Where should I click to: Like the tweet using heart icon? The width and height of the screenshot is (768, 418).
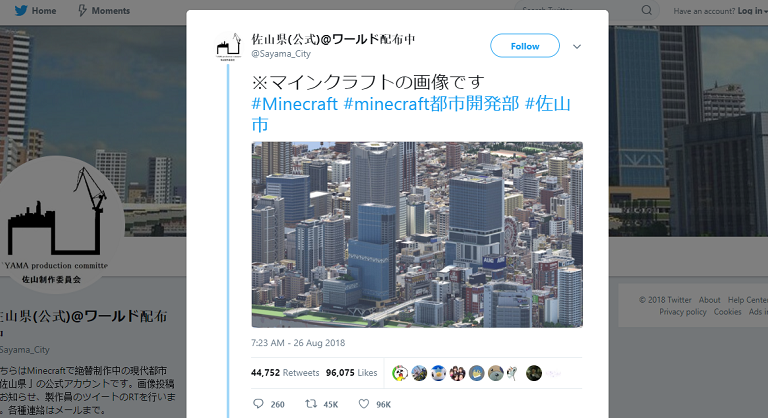tap(363, 404)
